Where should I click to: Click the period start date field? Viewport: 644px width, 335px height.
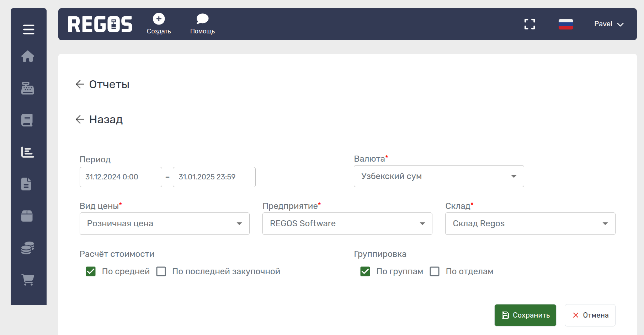click(121, 177)
